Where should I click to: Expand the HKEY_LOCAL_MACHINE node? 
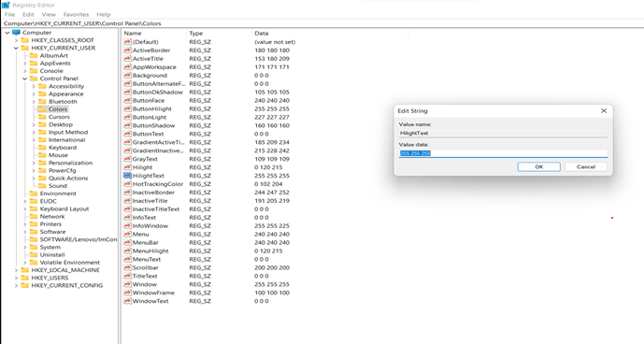(x=16, y=270)
